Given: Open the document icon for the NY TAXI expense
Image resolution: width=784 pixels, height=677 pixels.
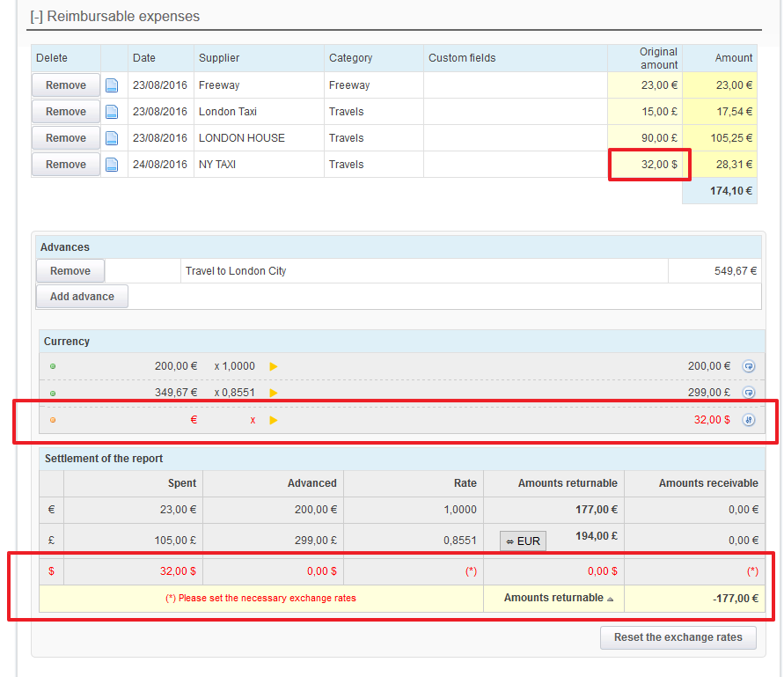Looking at the screenshot, I should point(112,165).
